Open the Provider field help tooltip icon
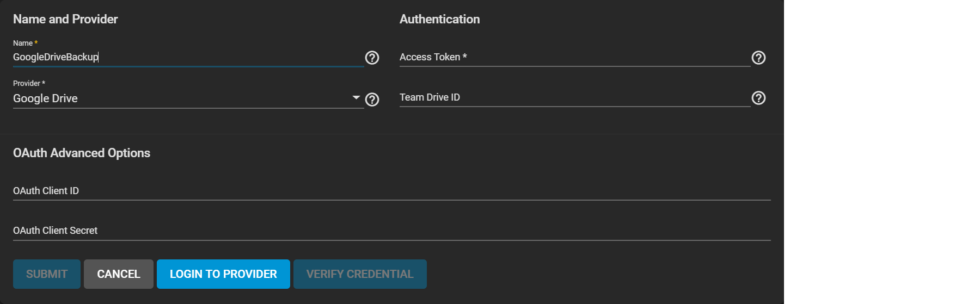The image size is (980, 304). (x=372, y=100)
